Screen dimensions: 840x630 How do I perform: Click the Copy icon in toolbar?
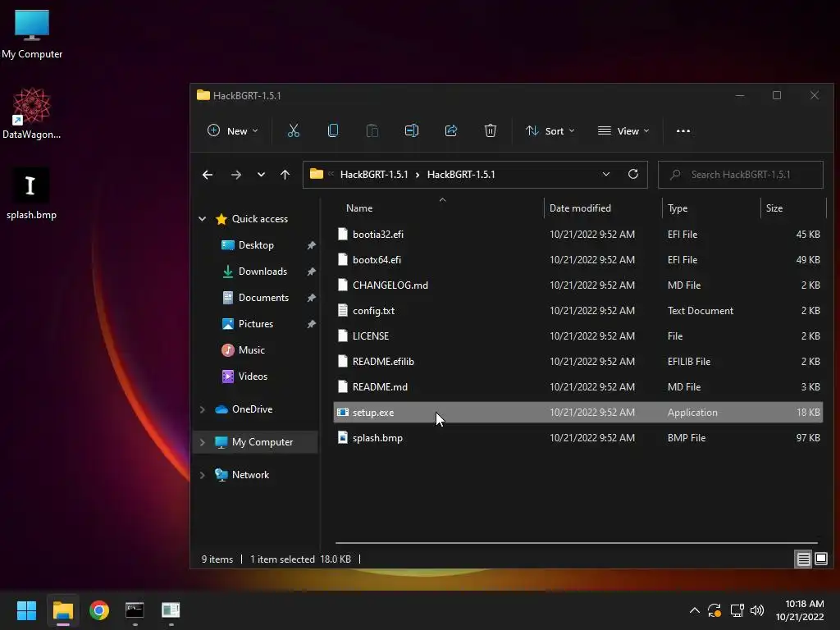pyautogui.click(x=333, y=130)
